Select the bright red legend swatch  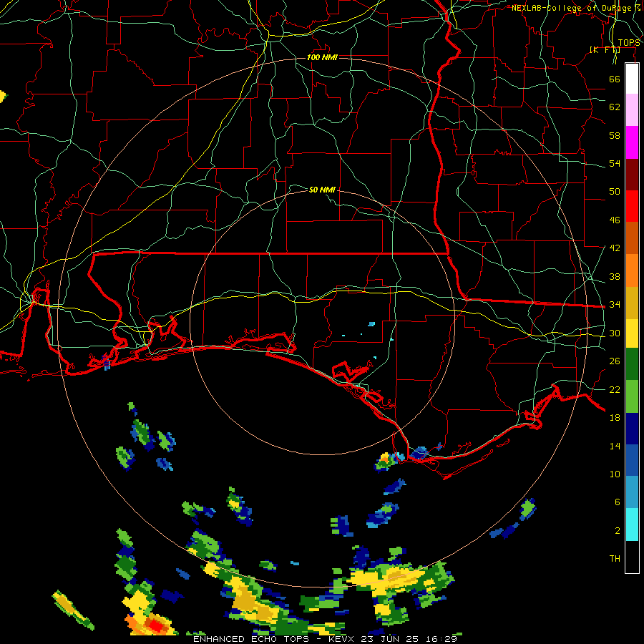(632, 206)
